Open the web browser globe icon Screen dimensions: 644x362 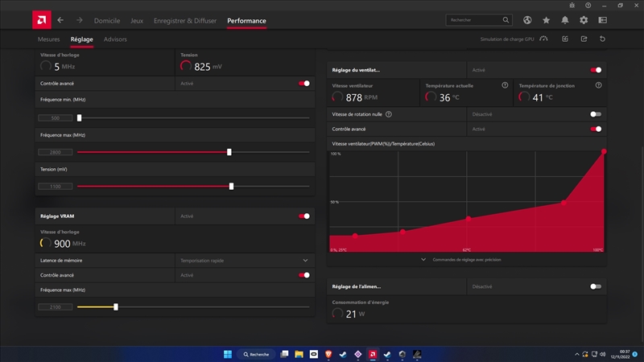click(x=527, y=20)
